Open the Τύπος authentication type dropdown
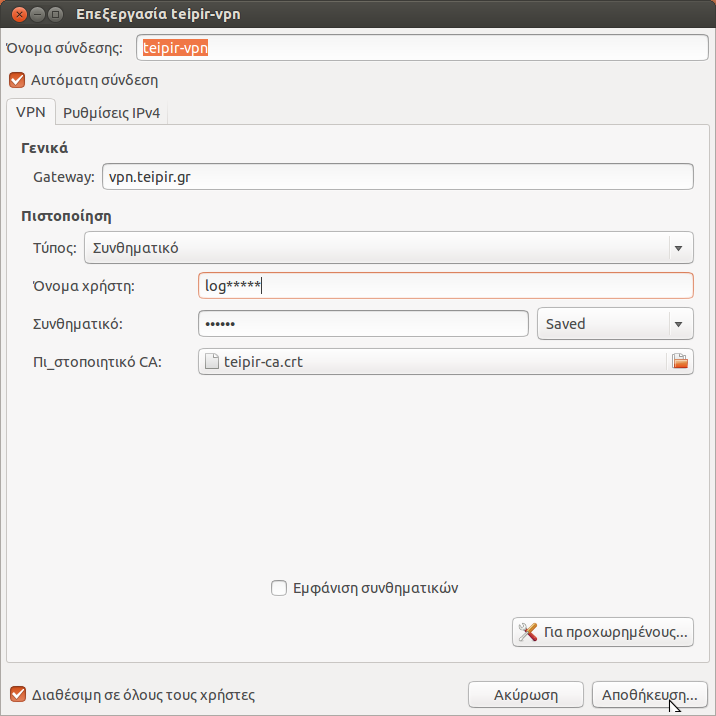The height and width of the screenshot is (716, 716). [389, 247]
